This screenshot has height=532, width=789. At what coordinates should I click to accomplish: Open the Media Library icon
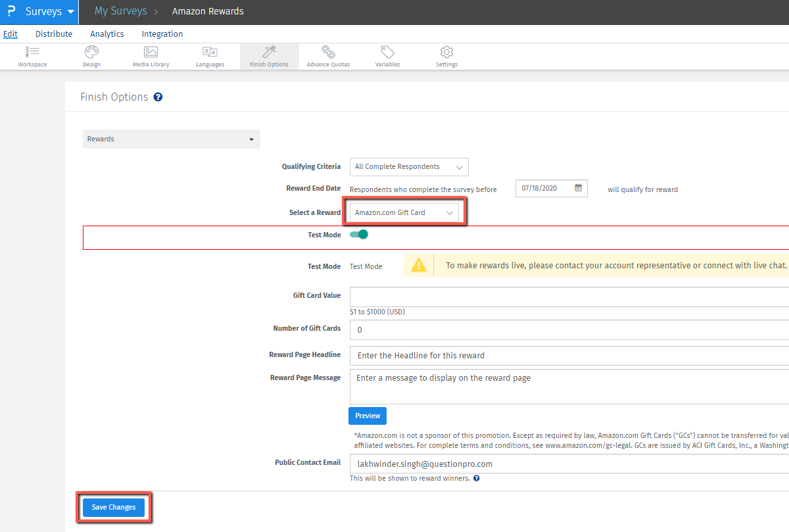pyautogui.click(x=151, y=52)
